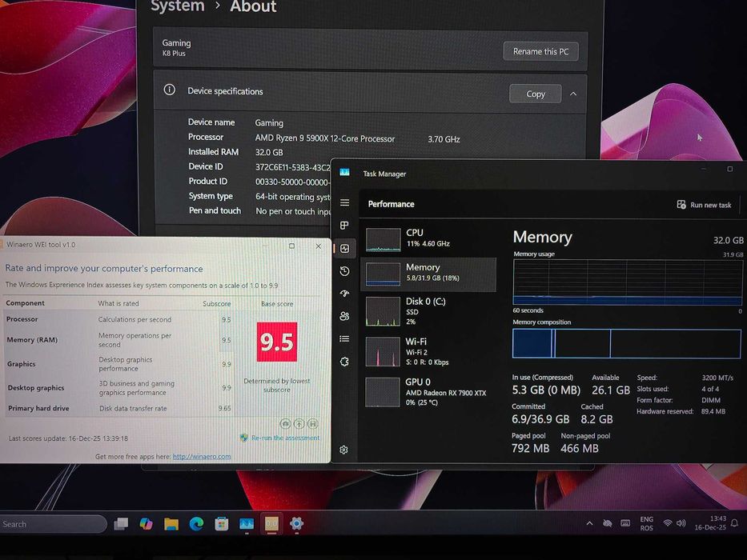Image resolution: width=747 pixels, height=560 pixels.
Task: Open Task Manager hamburger navigation menu
Action: coord(344,203)
